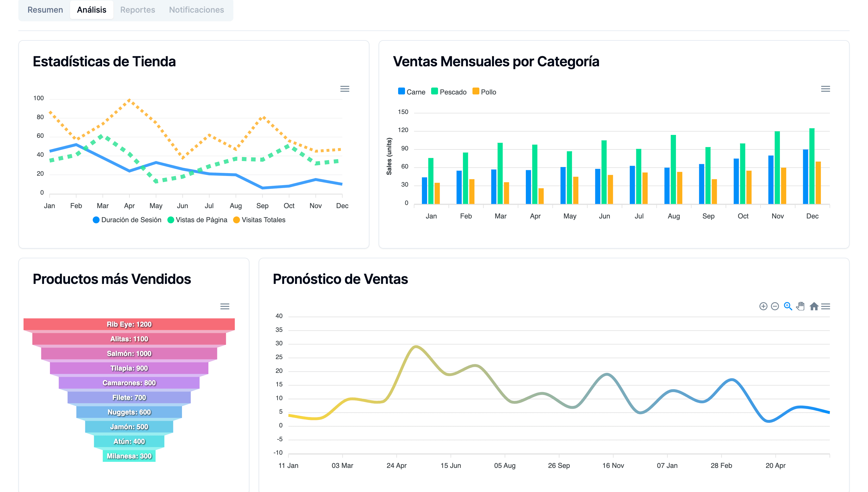
Task: Click the 28 Feb x-axis label
Action: (721, 465)
